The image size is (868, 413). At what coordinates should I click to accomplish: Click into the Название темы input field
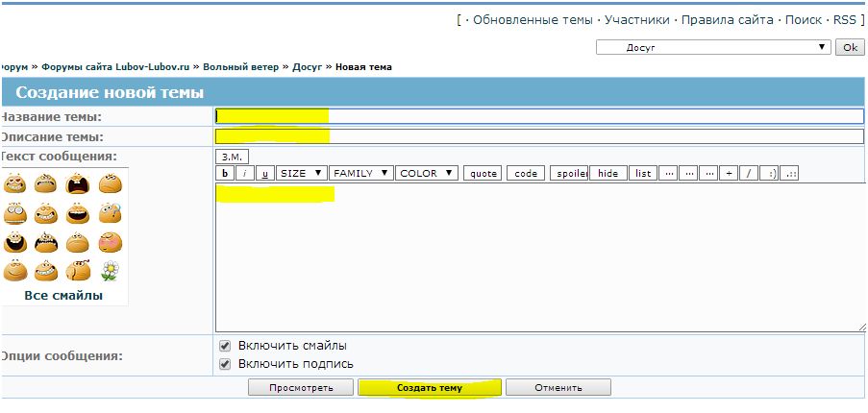click(539, 116)
